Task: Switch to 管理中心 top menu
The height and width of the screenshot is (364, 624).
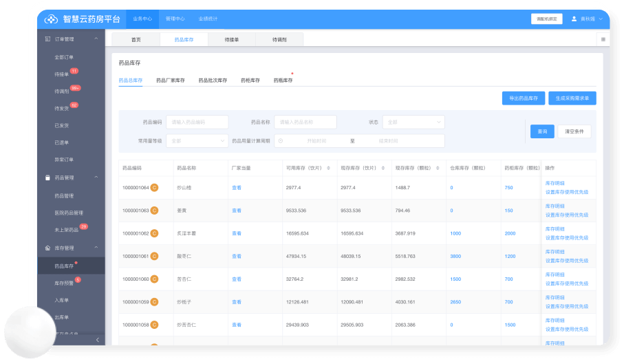Action: coord(175,19)
